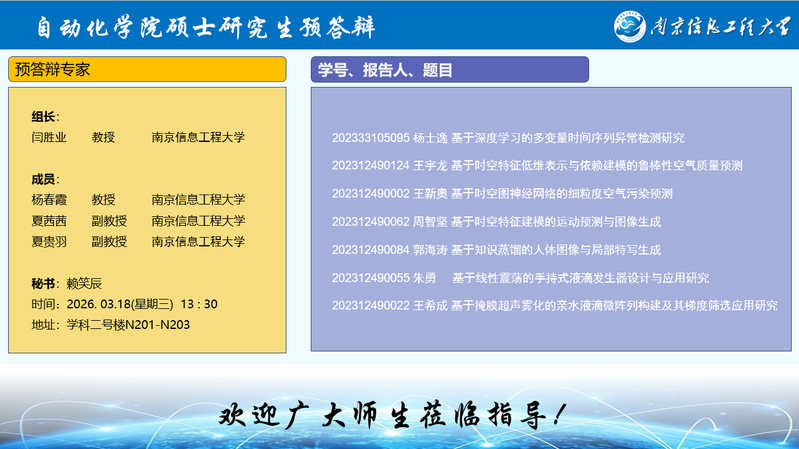
Task: Select the 预答辩专家 orange header box
Action: click(x=147, y=69)
